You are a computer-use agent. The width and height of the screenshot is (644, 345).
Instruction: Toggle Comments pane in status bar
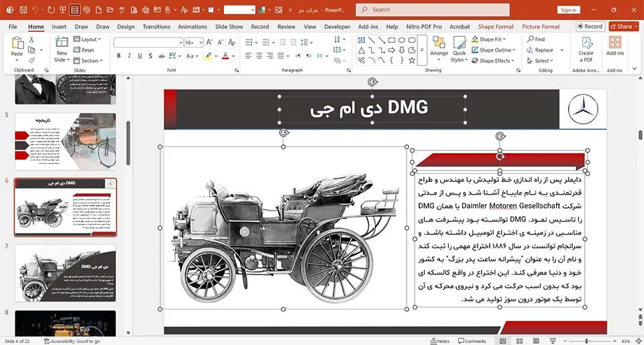tap(472, 341)
